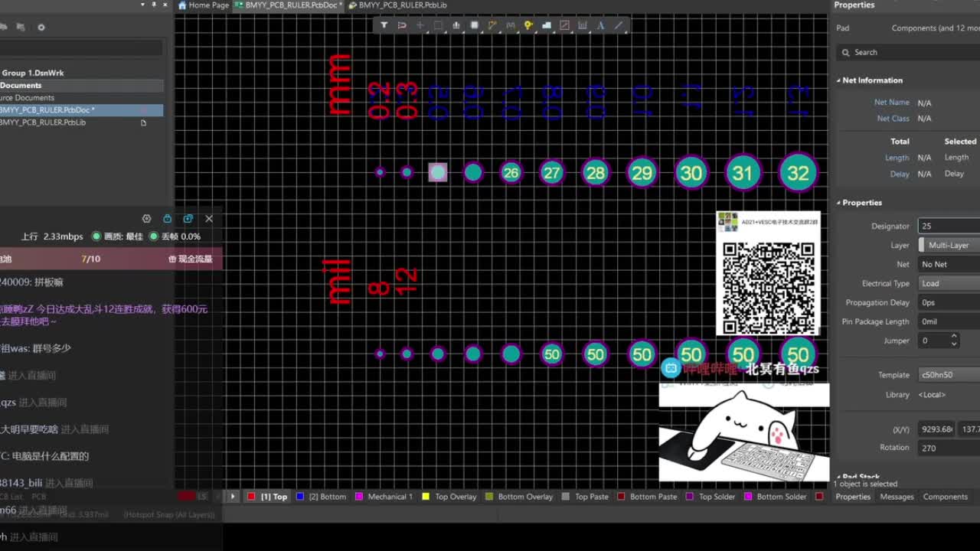Click the Bottom Overlay layer color swatch
This screenshot has width=980, height=551.
489,497
